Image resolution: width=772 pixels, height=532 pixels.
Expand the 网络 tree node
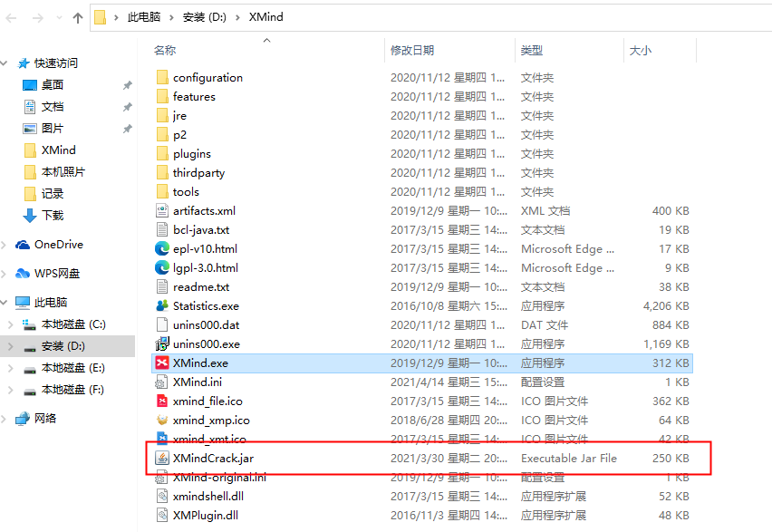(5, 419)
